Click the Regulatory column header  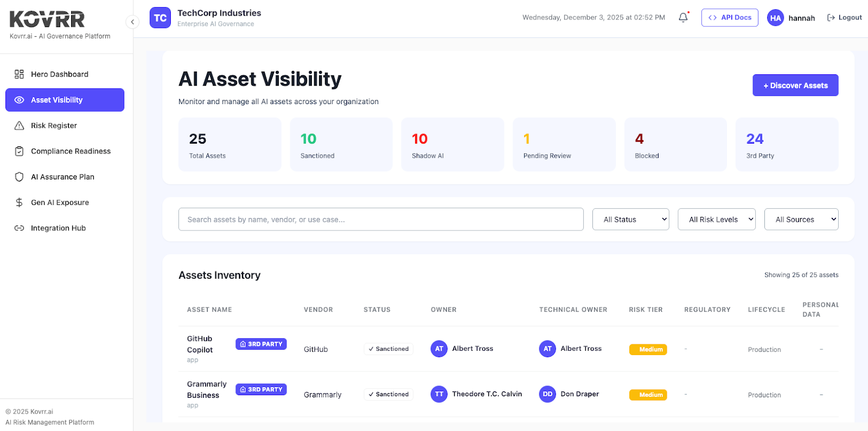tap(707, 310)
